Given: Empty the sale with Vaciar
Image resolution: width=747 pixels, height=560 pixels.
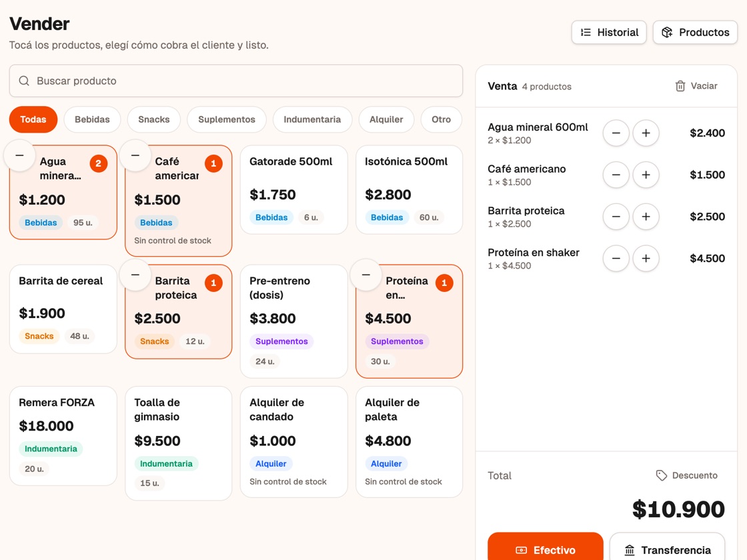Looking at the screenshot, I should coord(696,86).
